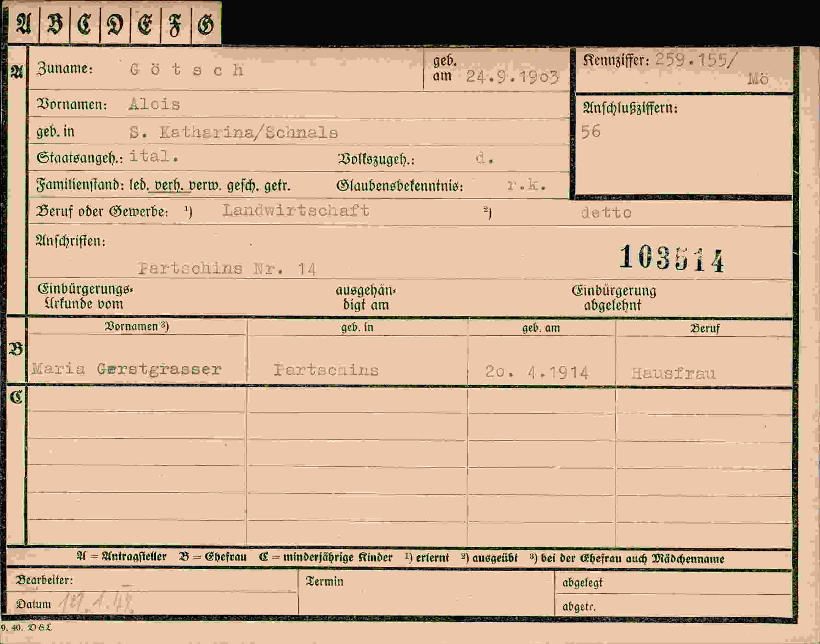
Task: Click the 'Bearbeiter:' label
Action: [45, 580]
